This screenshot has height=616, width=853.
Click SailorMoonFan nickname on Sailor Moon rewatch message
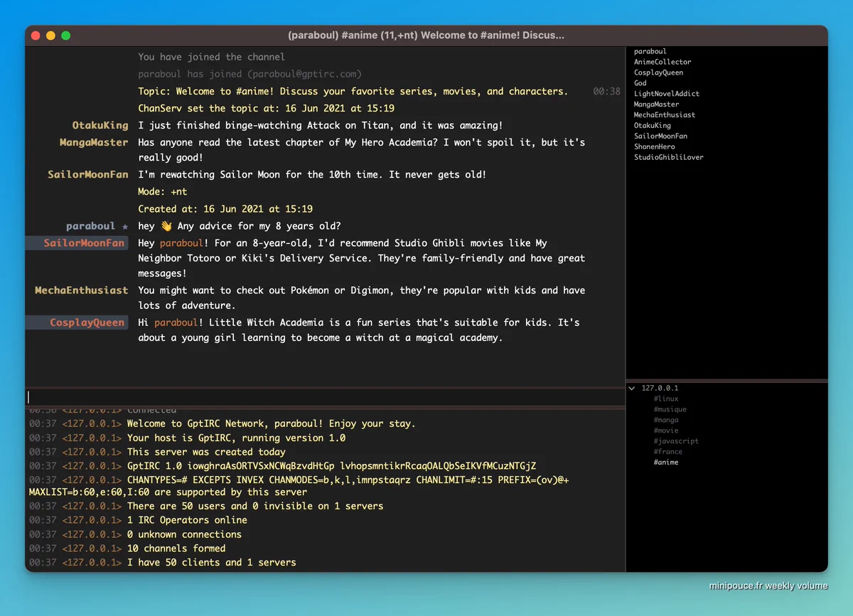88,175
